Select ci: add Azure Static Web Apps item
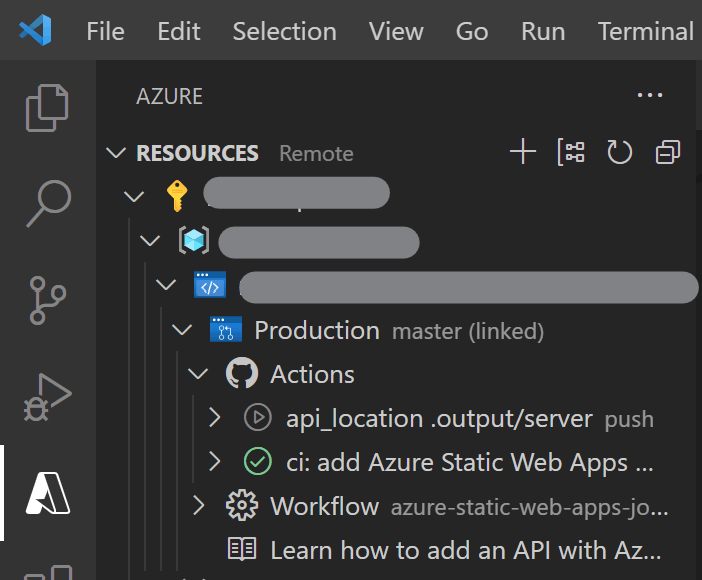This screenshot has width=702, height=580. pos(469,462)
